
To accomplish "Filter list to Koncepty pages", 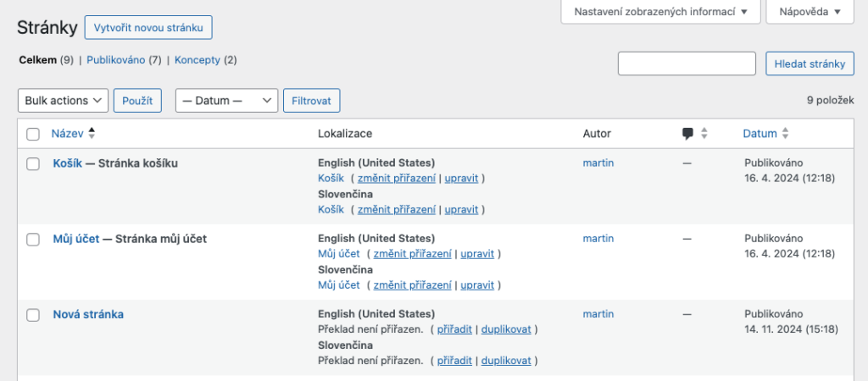I will [x=197, y=60].
